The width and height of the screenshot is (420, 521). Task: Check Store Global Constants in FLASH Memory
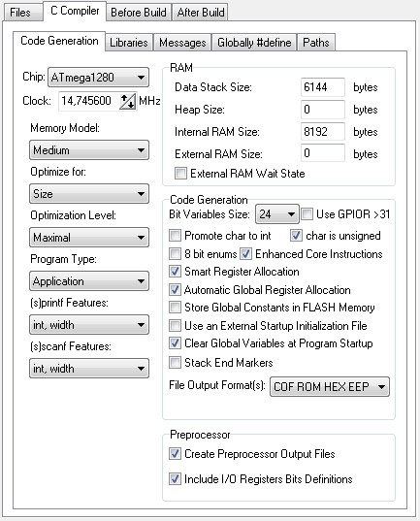(x=176, y=308)
